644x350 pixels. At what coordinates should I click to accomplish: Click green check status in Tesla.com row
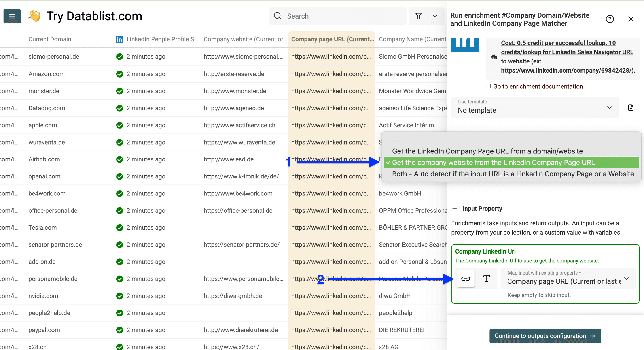(119, 228)
